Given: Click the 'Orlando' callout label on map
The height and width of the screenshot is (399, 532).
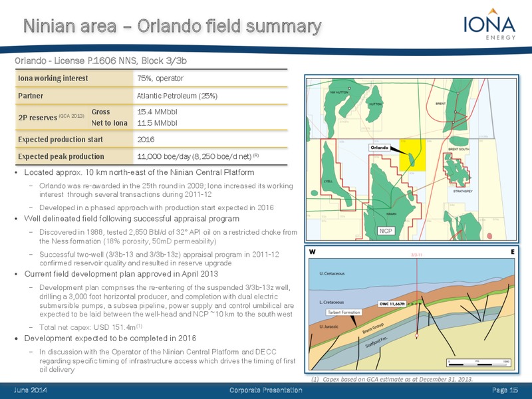Looking at the screenshot, I should click(x=379, y=148).
